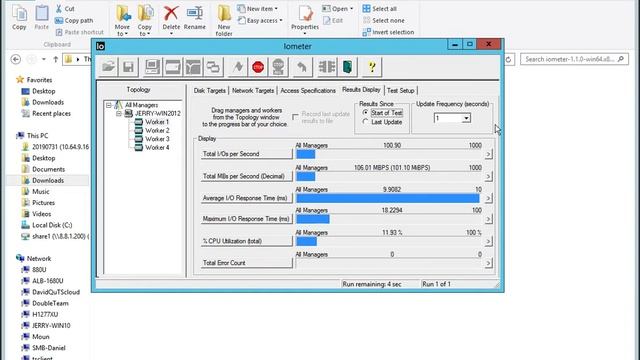Switch to the Disk Targets tab
Viewport: 640px width, 360px height.
point(209,91)
